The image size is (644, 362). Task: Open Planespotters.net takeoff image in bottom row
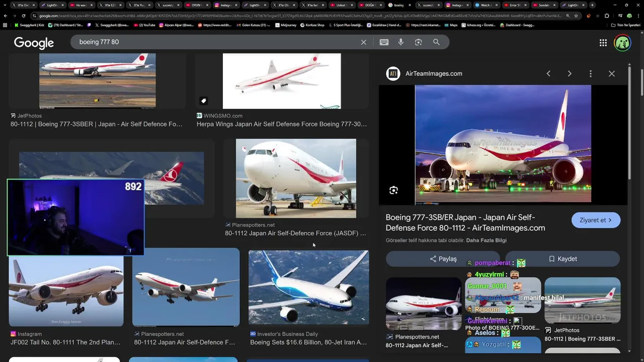pos(186,288)
